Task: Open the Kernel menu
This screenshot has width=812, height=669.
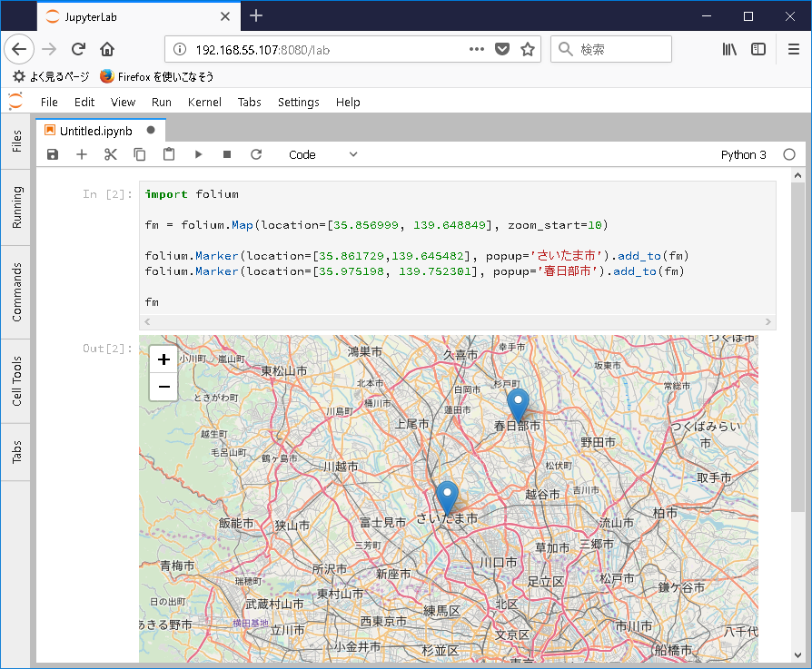Action: (x=204, y=102)
